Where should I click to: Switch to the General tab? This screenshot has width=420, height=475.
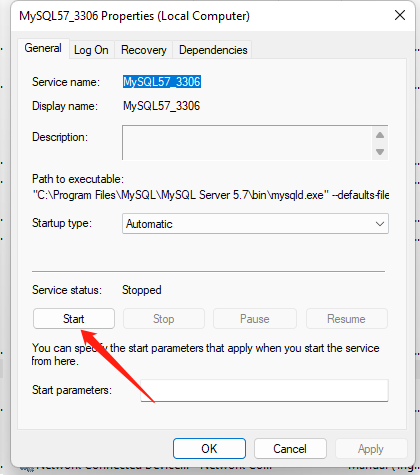click(43, 48)
